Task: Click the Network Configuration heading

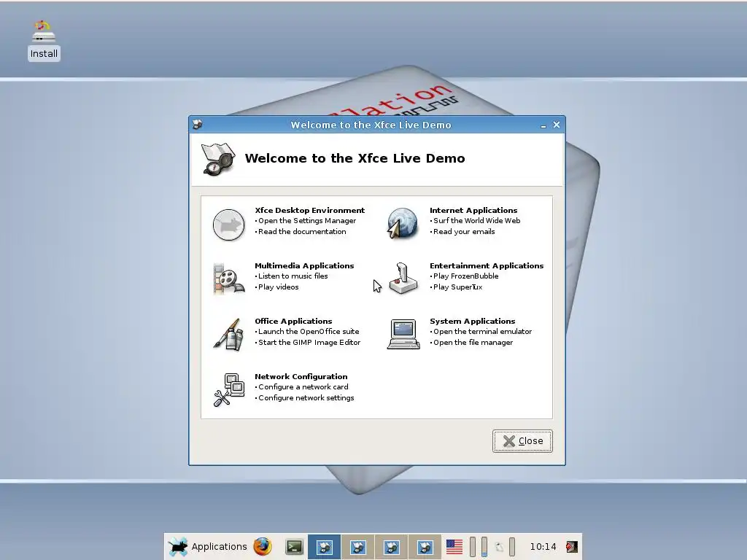Action: pyautogui.click(x=301, y=377)
